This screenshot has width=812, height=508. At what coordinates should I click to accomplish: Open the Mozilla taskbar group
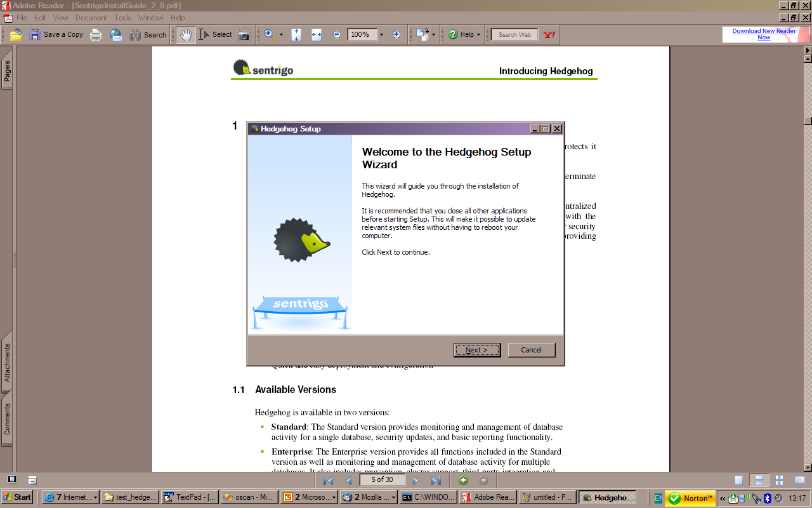[x=369, y=498]
